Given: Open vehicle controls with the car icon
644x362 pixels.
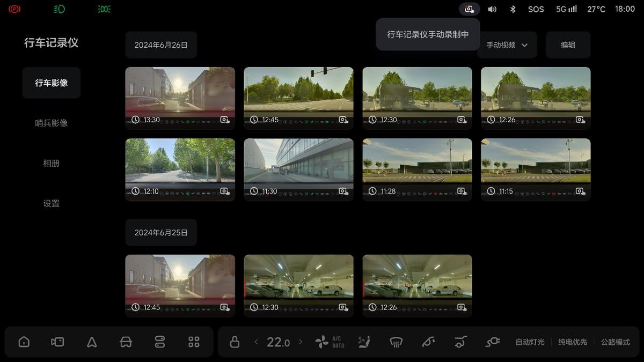Looking at the screenshot, I should tap(126, 342).
